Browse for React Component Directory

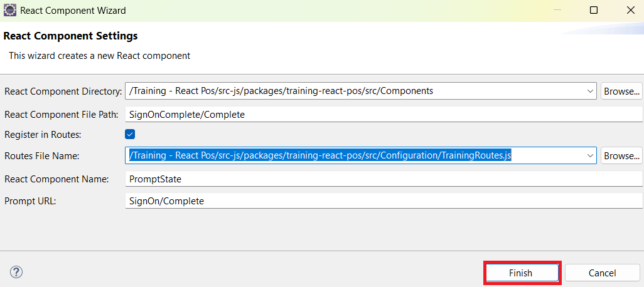click(621, 91)
